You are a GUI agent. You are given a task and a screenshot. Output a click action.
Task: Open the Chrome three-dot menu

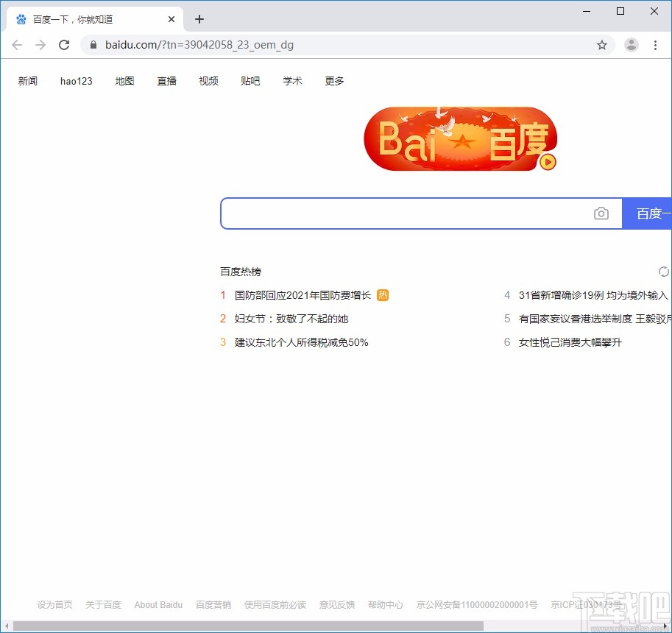tap(656, 45)
